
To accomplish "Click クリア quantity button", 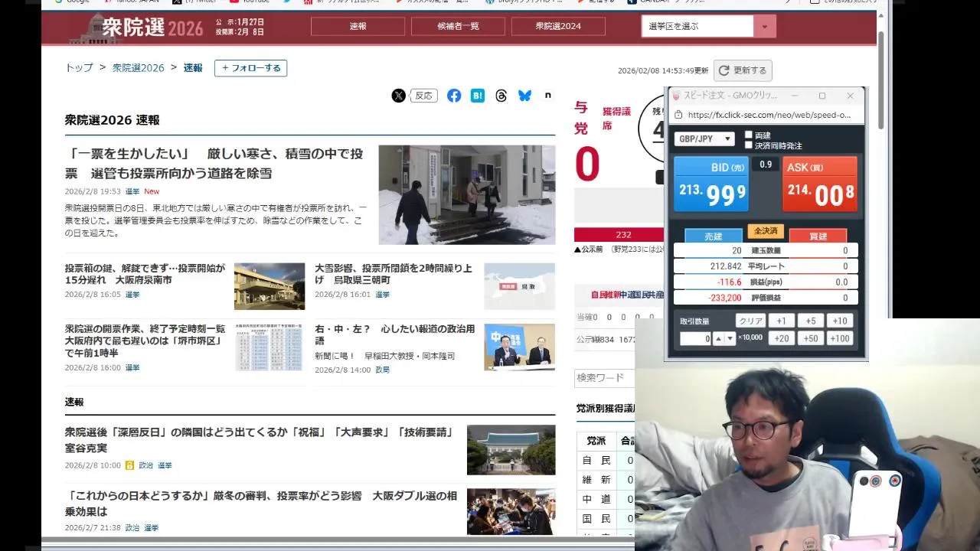I will (x=751, y=321).
